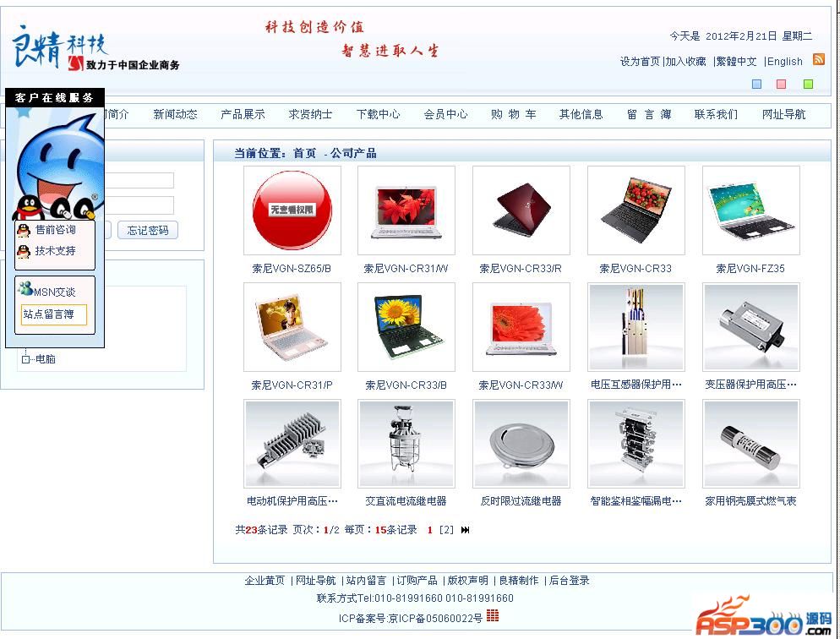Image resolution: width=840 pixels, height=639 pixels.
Task: Click the MSN buddy icon
Action: (25, 288)
